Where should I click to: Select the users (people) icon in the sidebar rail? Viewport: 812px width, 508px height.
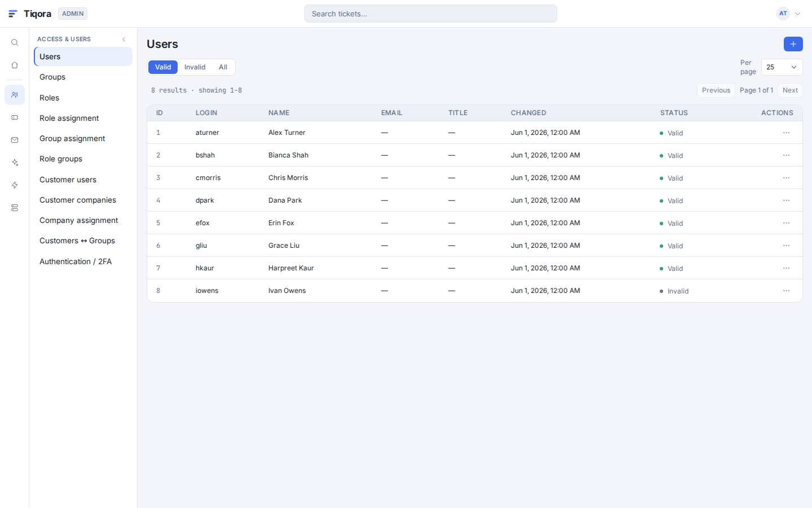pos(15,95)
